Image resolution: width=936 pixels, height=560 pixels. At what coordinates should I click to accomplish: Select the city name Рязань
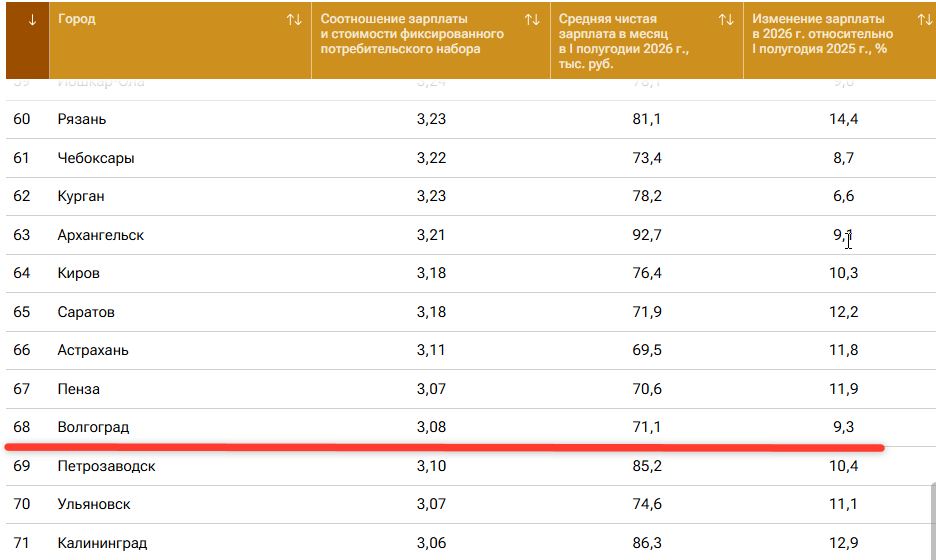82,119
